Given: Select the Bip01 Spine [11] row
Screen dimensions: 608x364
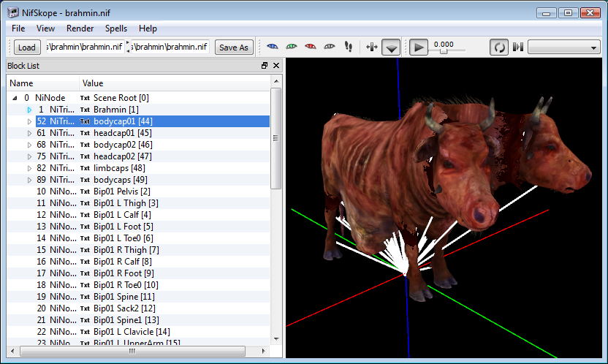Looking at the screenshot, I should pos(138,297).
